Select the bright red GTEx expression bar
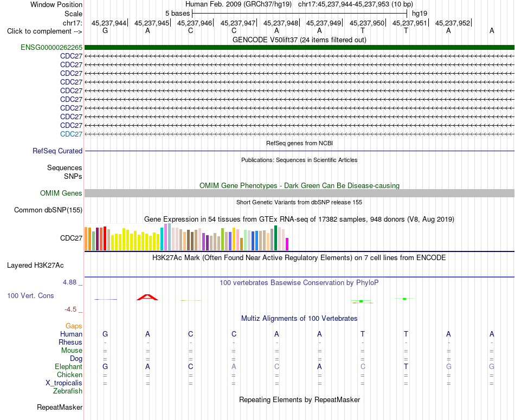The width and height of the screenshot is (515, 420). click(x=105, y=238)
